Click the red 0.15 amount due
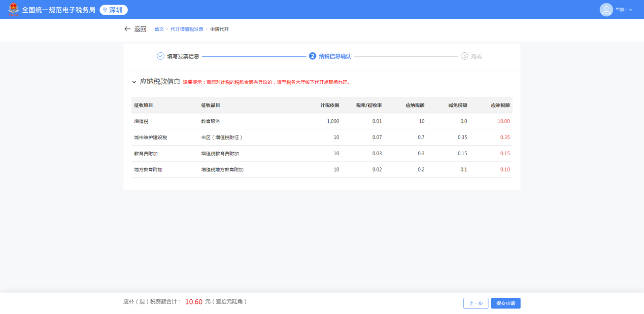 tap(505, 154)
